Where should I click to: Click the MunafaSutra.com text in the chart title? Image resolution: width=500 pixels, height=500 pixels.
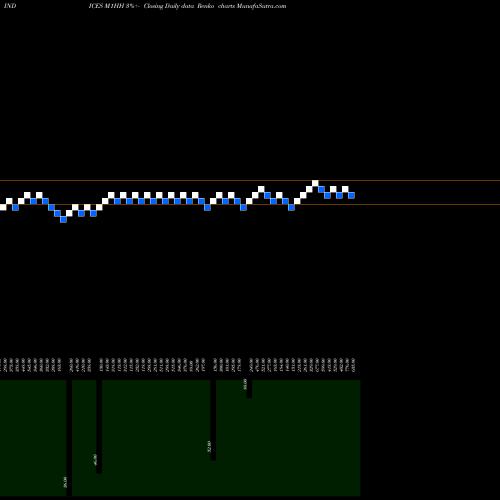261,6
